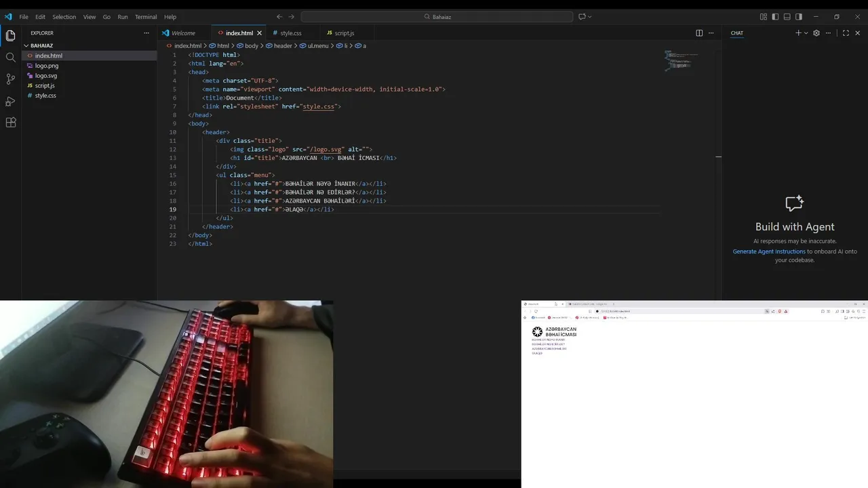Viewport: 868px width, 488px height.
Task: Expand the Copilot dropdown in title bar
Action: pos(590,16)
